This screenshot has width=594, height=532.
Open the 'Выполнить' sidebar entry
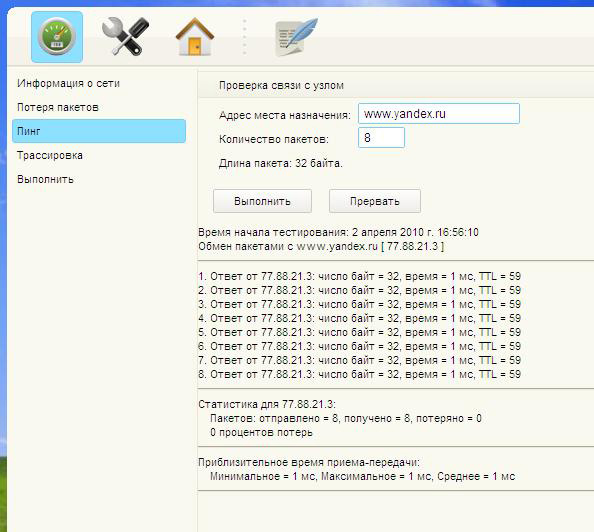click(45, 179)
